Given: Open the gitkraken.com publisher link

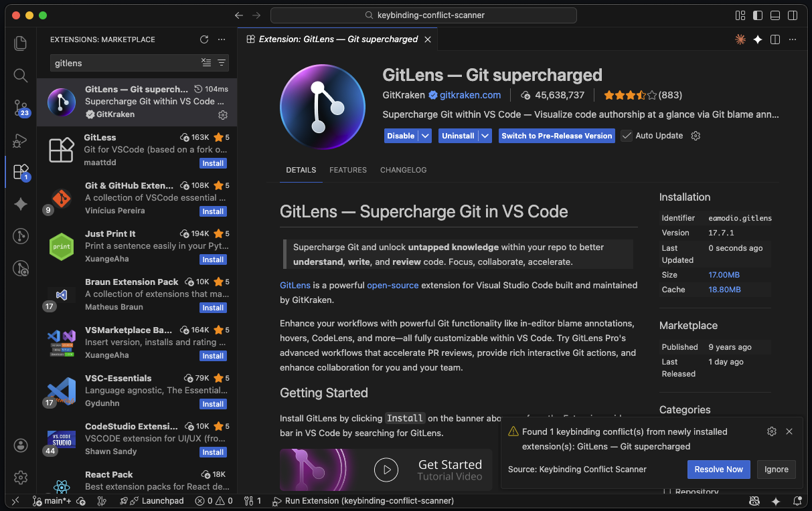Looking at the screenshot, I should 470,95.
